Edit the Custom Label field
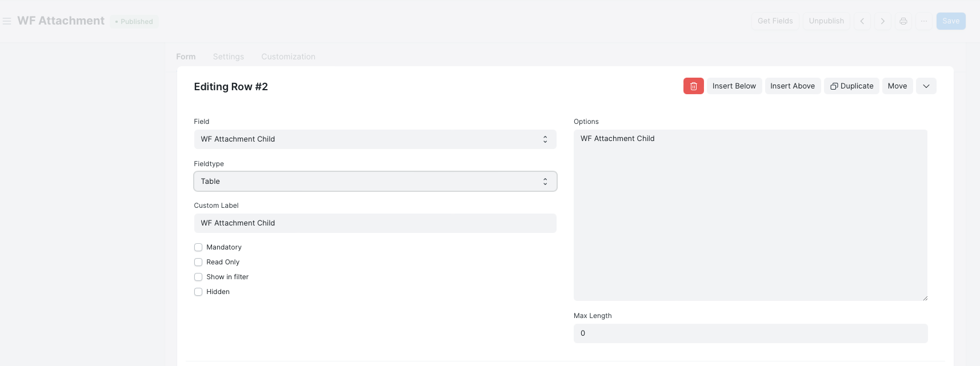The height and width of the screenshot is (366, 980). (375, 223)
